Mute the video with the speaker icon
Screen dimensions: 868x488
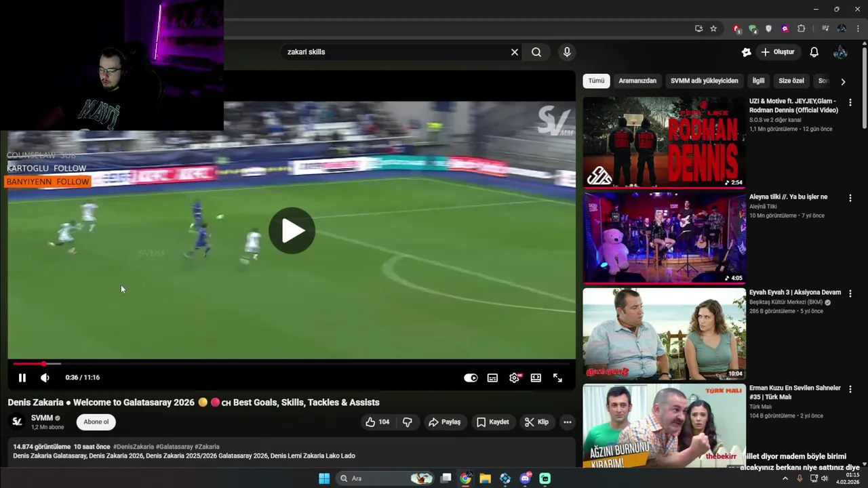[x=45, y=378]
